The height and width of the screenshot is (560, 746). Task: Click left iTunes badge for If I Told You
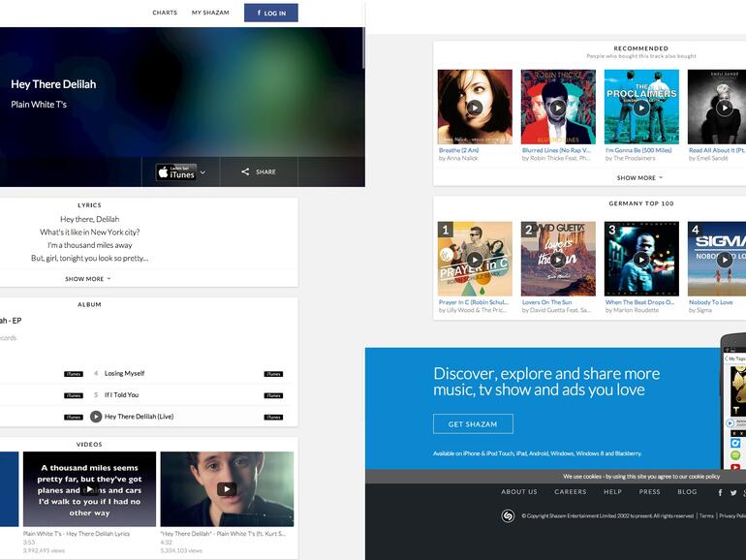tap(74, 395)
